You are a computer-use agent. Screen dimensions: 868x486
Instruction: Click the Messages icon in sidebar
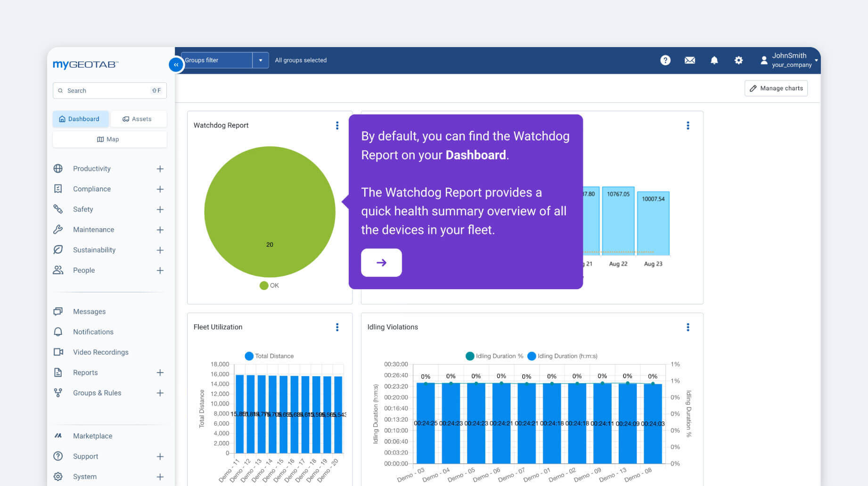click(58, 311)
